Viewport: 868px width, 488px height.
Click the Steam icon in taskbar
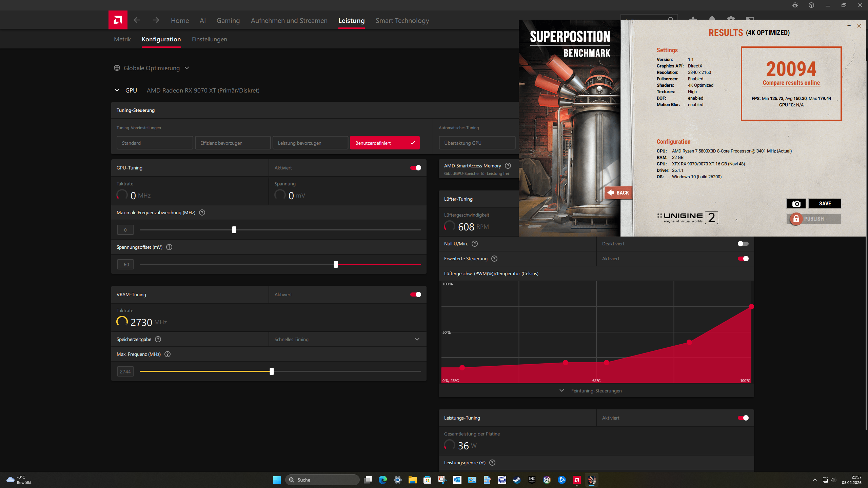517,480
